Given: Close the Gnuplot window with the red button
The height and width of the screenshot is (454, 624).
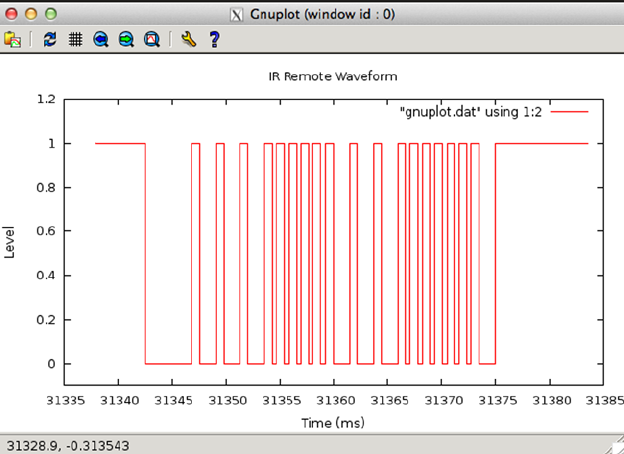Looking at the screenshot, I should coord(11,14).
